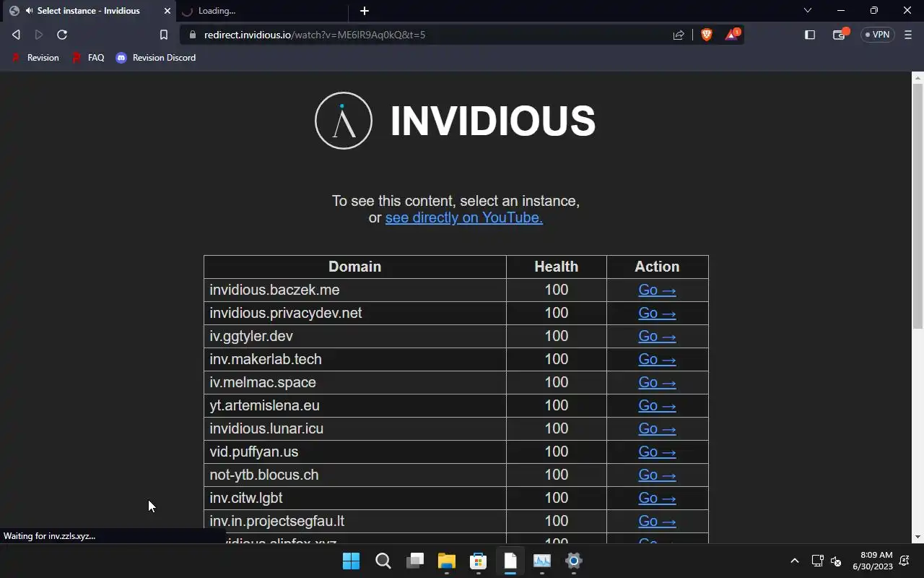Click the browser forward arrow

[x=39, y=35]
